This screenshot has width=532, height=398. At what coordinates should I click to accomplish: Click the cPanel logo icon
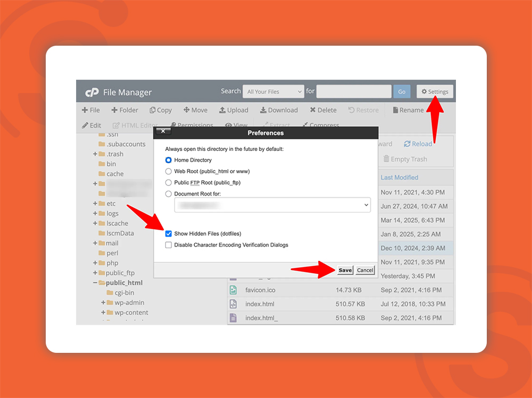coord(92,92)
